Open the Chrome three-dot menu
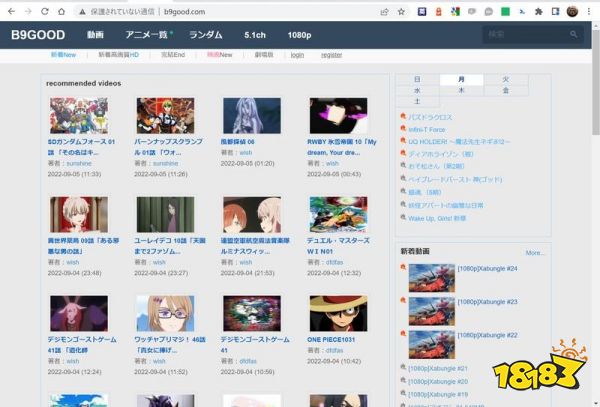The height and width of the screenshot is (407, 600). (589, 12)
